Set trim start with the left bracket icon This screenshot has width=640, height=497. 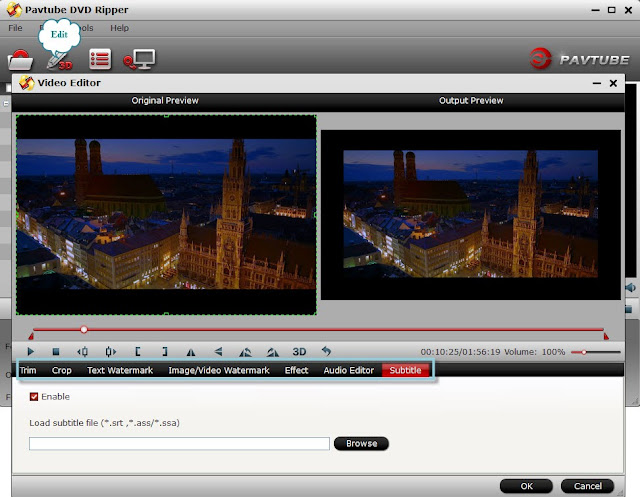[x=138, y=351]
